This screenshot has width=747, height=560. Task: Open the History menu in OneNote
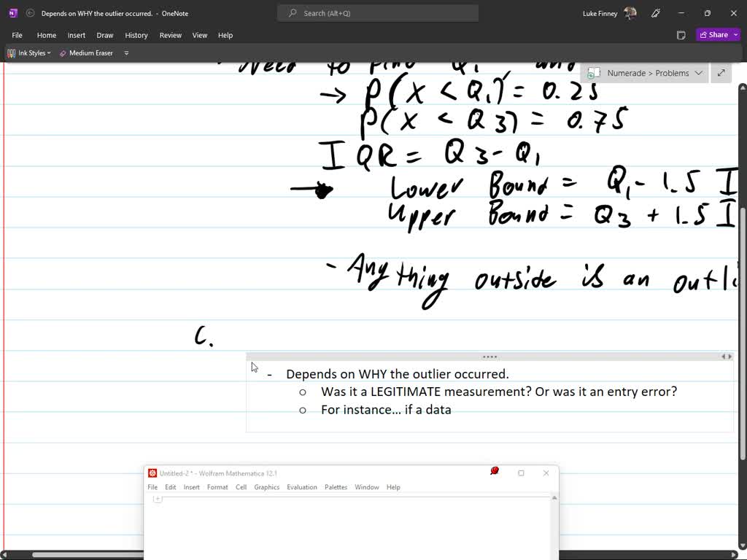point(136,34)
